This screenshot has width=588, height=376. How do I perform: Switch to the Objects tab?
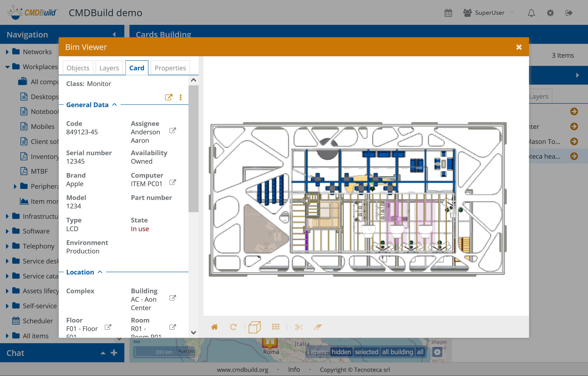[78, 68]
